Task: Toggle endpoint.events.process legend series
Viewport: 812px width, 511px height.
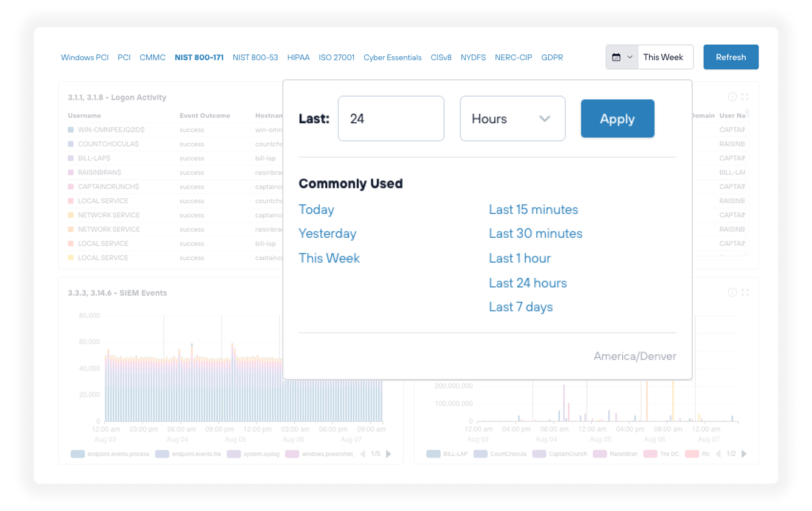Action: click(x=118, y=454)
